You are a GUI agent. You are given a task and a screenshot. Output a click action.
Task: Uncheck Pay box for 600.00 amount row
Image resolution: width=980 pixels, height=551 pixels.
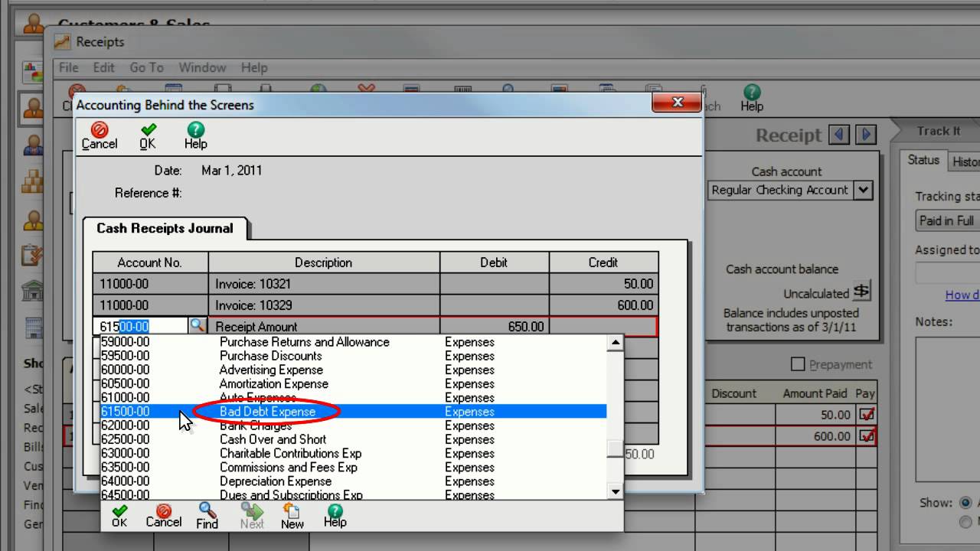(x=867, y=435)
